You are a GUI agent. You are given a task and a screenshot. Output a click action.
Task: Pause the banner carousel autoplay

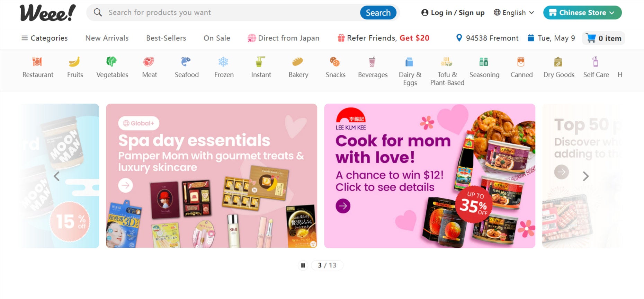pyautogui.click(x=303, y=265)
